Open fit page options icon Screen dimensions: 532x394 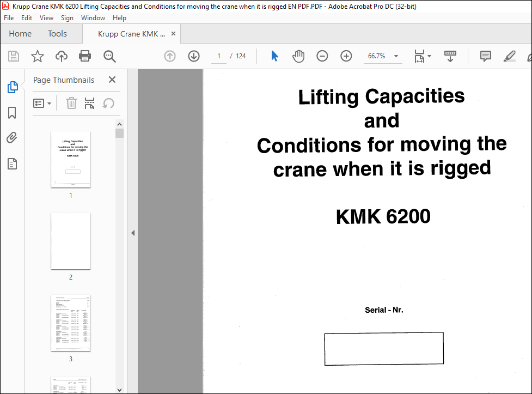[x=422, y=56]
